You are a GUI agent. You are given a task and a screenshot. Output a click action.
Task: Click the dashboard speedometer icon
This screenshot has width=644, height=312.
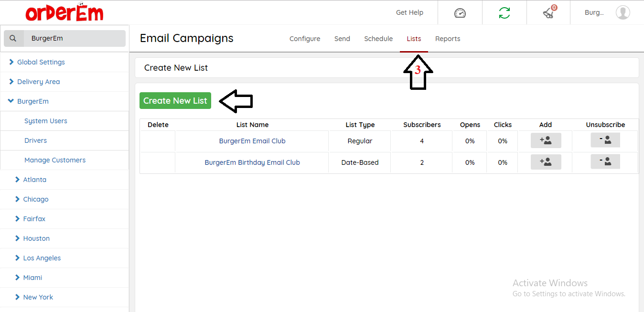[x=460, y=13]
